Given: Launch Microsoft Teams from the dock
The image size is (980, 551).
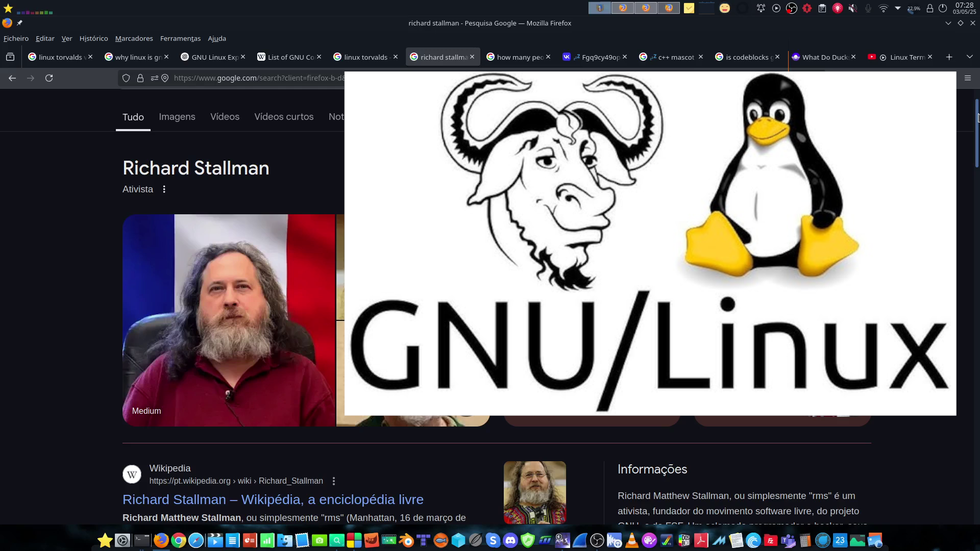Looking at the screenshot, I should (788, 540).
